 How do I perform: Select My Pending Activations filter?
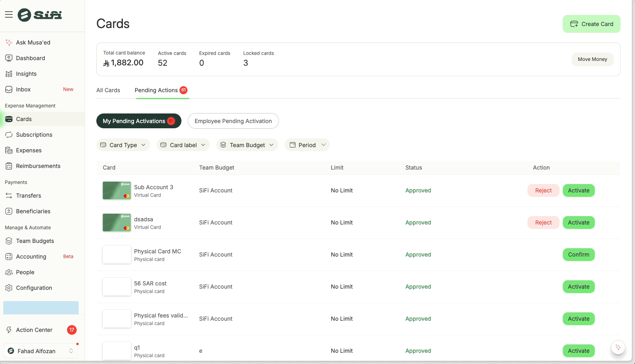coord(138,121)
